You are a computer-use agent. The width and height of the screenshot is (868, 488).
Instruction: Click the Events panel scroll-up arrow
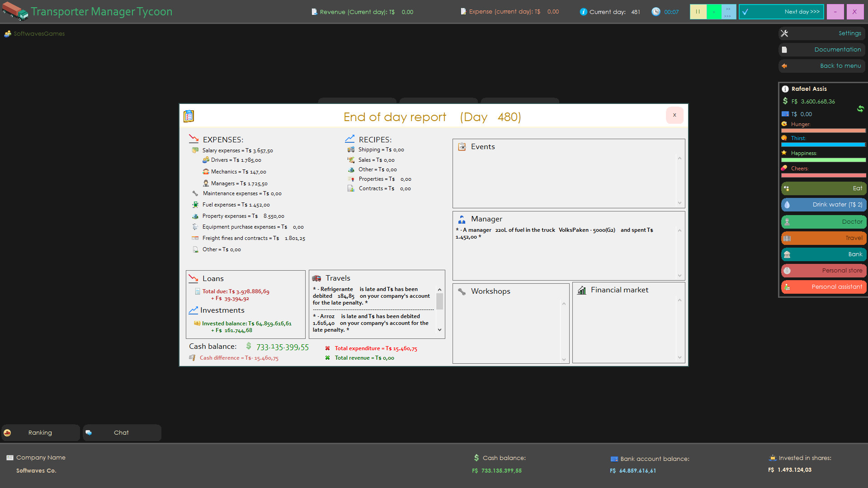click(x=679, y=158)
